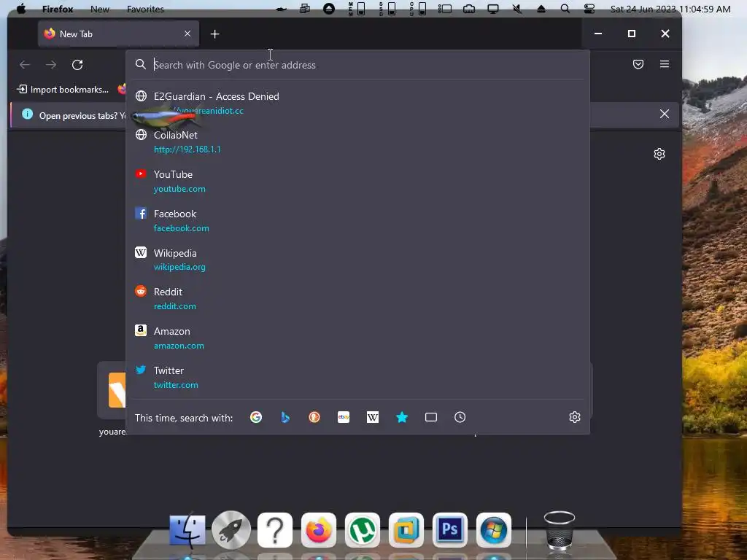Open uTorrent from the dock
Screen dimensions: 747x560
(363, 530)
